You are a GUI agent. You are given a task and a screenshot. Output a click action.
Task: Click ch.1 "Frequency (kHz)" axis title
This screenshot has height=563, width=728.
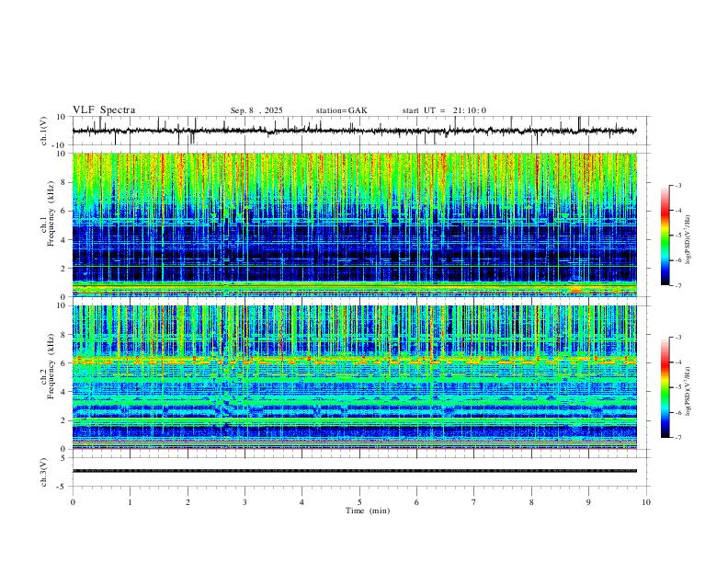[51, 214]
